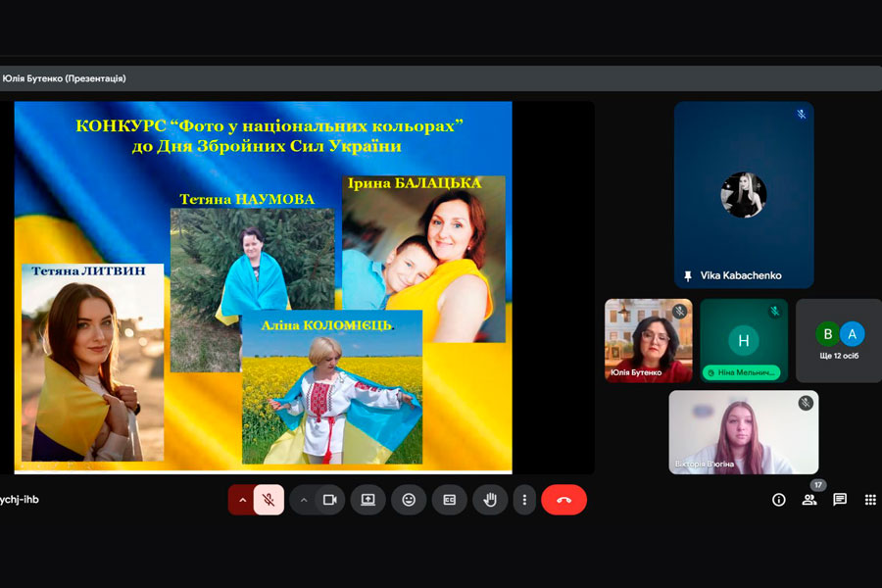Raise your hand in the meeting
882x588 pixels.
[490, 500]
